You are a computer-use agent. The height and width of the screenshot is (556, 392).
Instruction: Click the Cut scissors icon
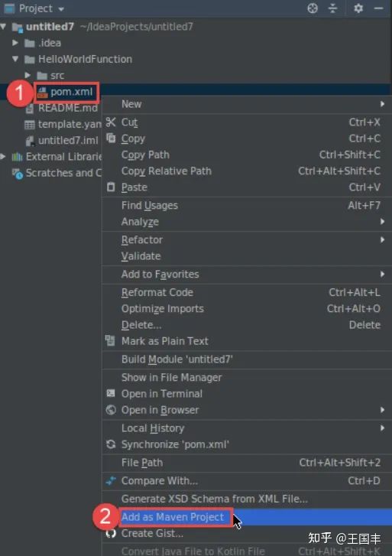tap(111, 122)
